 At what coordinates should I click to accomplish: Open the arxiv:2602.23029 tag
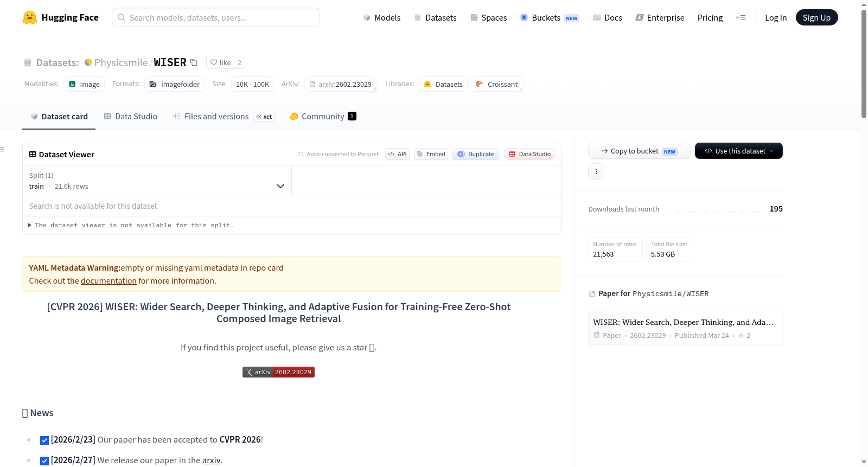[x=341, y=84]
